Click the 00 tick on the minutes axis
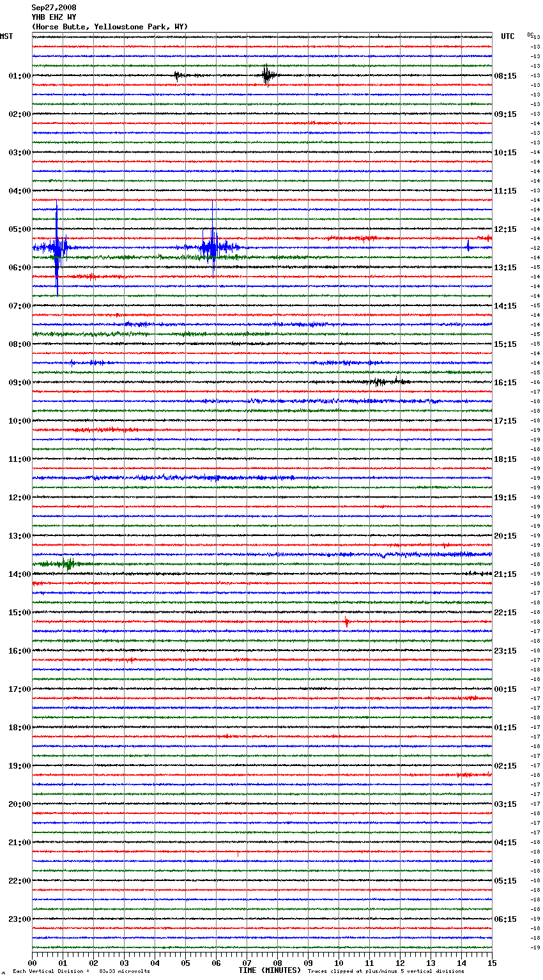This screenshot has height=980, width=543. [x=32, y=963]
